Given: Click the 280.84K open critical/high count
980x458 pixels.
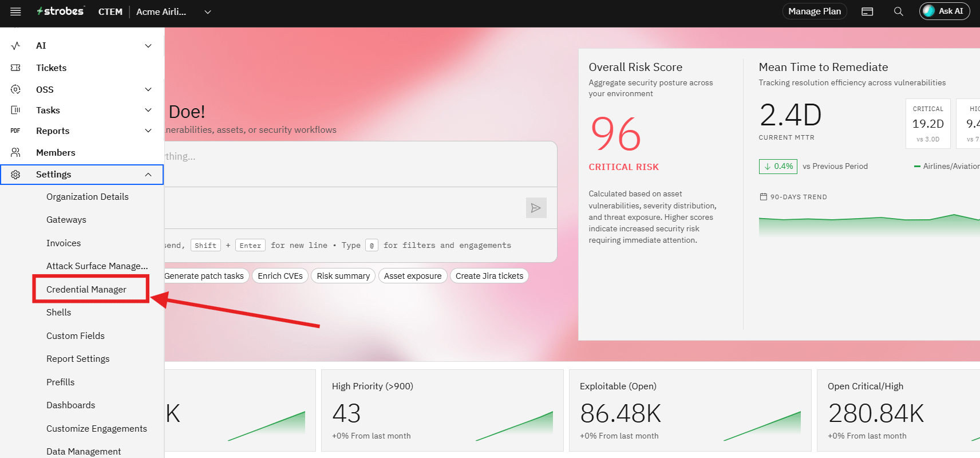Looking at the screenshot, I should pyautogui.click(x=876, y=413).
